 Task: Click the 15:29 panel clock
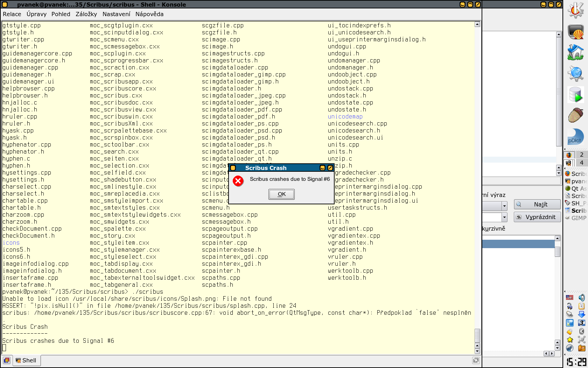click(x=576, y=362)
